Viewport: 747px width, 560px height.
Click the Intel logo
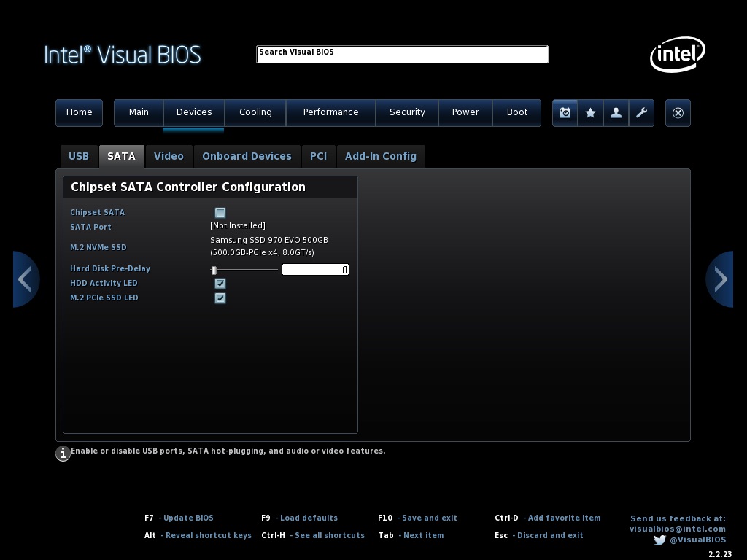tap(678, 54)
